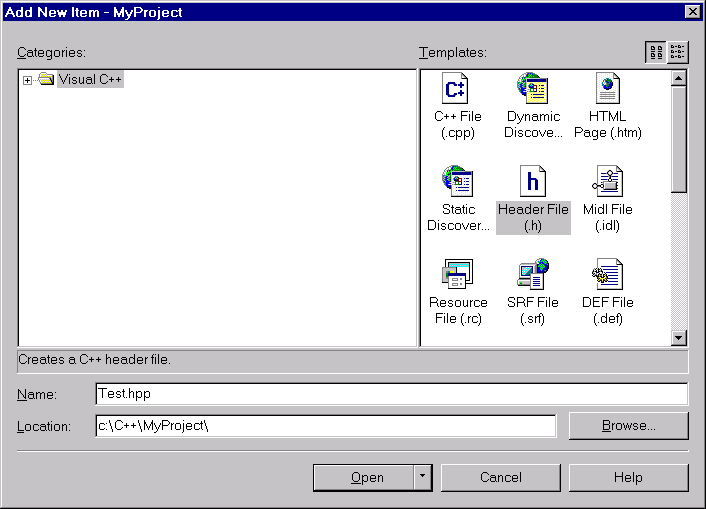Viewport: 706px width, 509px height.
Task: Switch templates to large icons view
Action: click(x=656, y=53)
